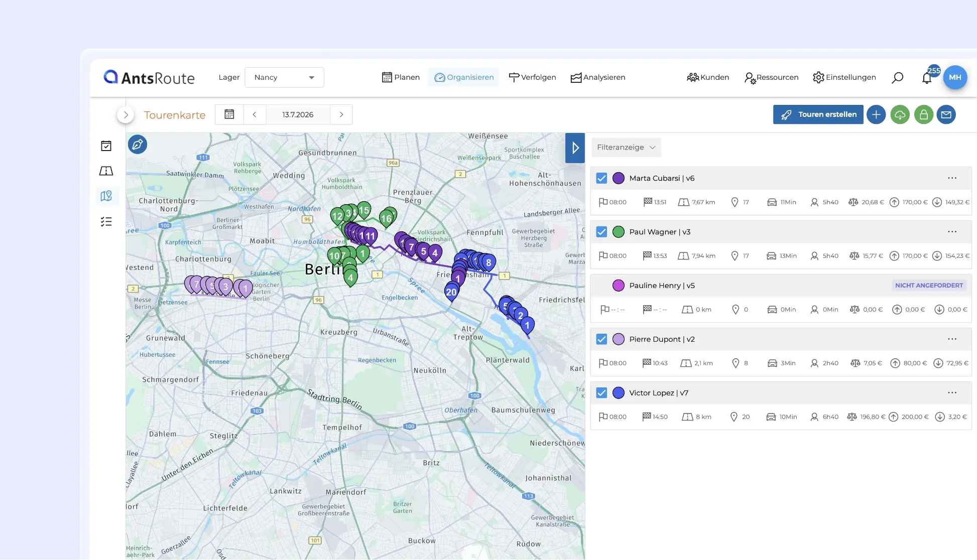Click Pierre Dupont's lavender color circle

(619, 339)
